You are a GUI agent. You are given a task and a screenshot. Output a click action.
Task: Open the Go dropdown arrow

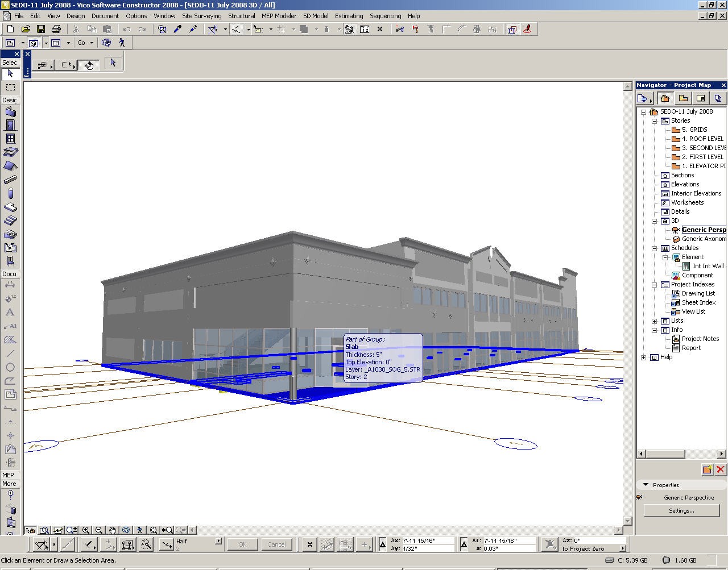click(92, 43)
